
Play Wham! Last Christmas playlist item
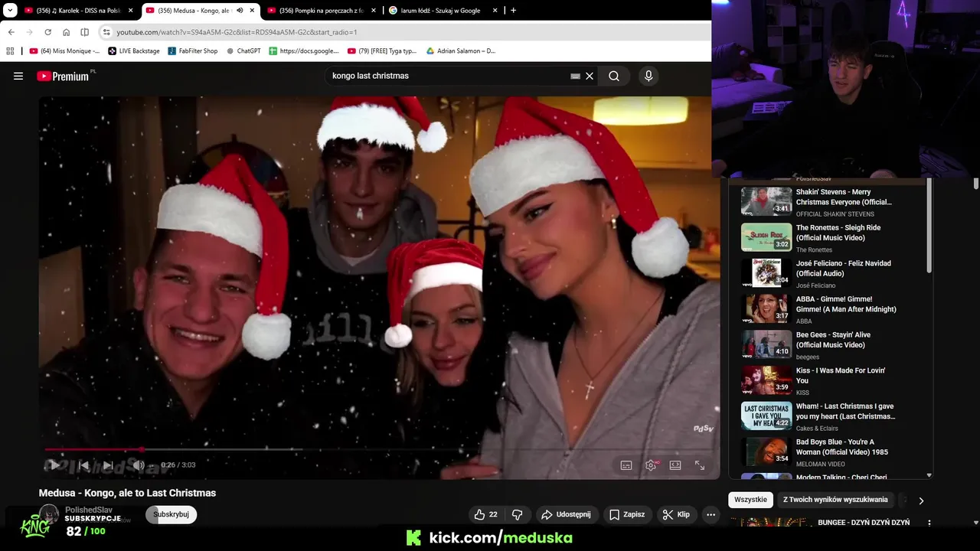click(831, 416)
